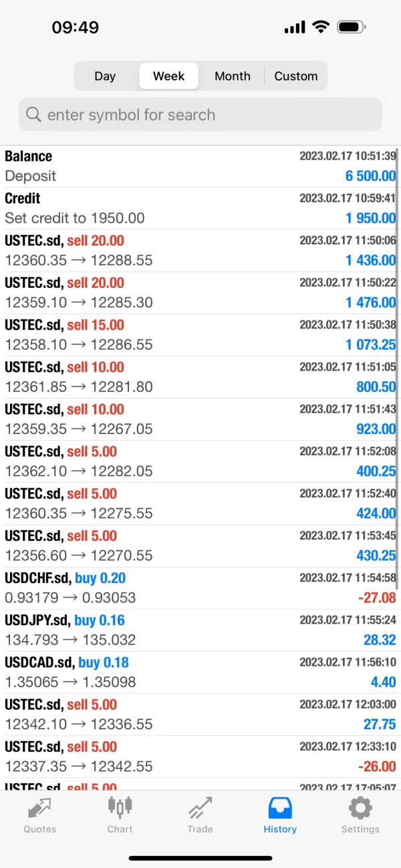Screen dimensions: 401x868
Task: Open the Trade trend-line icon
Action: [200, 808]
